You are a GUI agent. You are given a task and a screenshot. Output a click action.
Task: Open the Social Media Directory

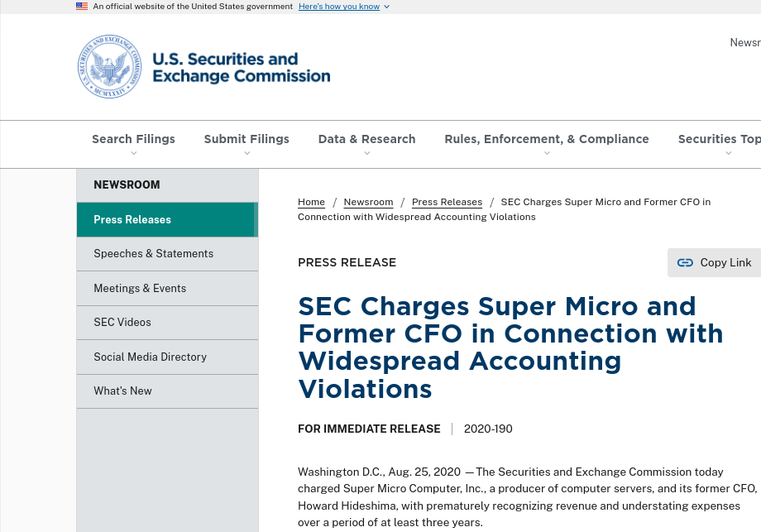pyautogui.click(x=150, y=357)
